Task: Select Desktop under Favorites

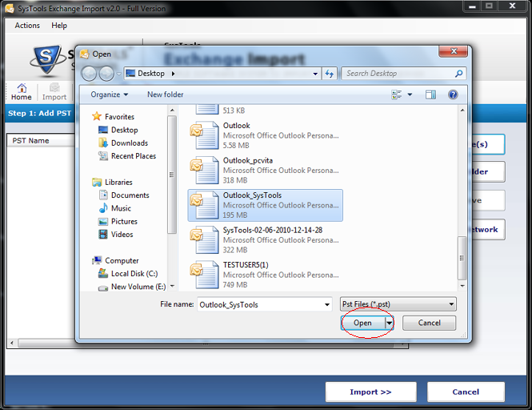Action: point(125,130)
